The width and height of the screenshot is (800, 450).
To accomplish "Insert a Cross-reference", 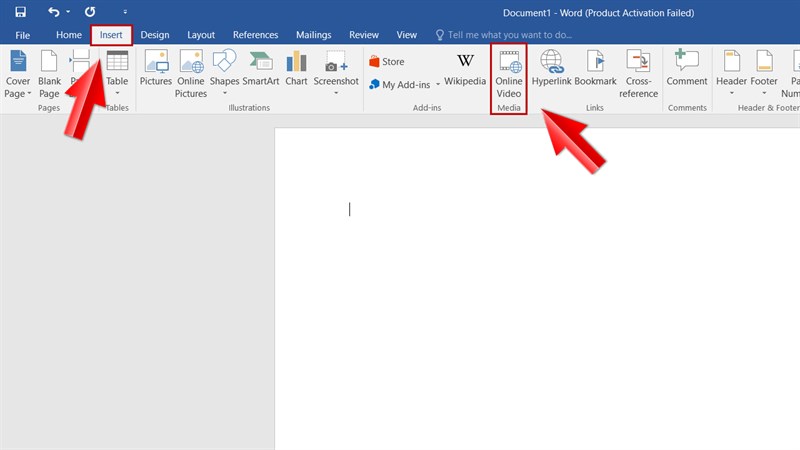I will tap(638, 74).
